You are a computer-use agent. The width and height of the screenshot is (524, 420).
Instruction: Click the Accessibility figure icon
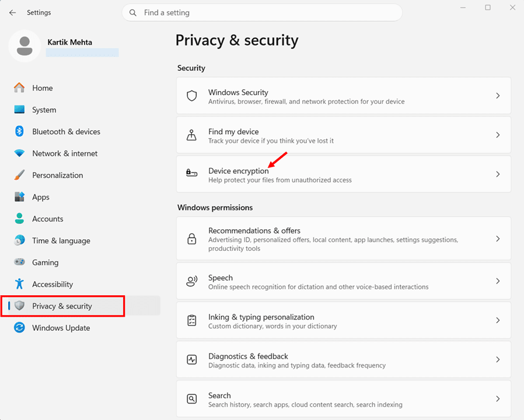coord(19,284)
